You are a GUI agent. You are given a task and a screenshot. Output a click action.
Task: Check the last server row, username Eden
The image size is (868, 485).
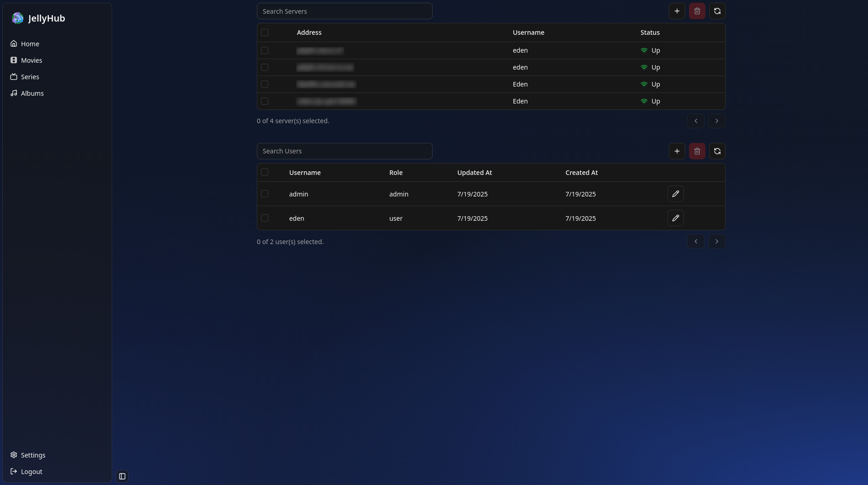[x=265, y=101]
